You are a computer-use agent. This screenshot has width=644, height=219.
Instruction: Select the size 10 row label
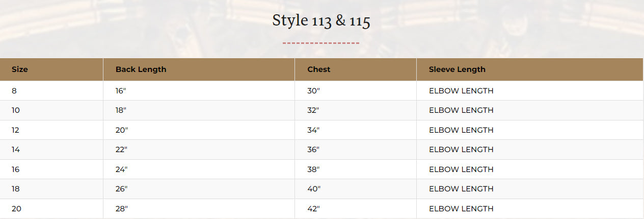tap(16, 110)
